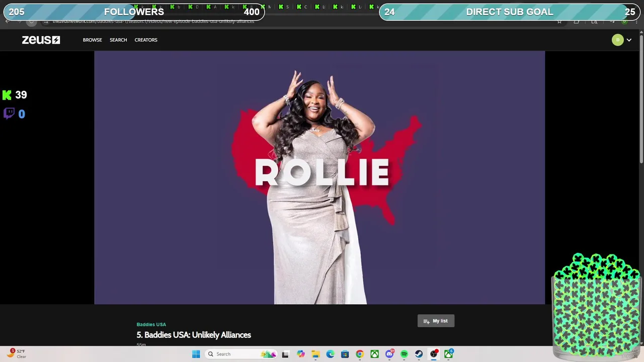Click the browser address bar URL

coord(153,22)
